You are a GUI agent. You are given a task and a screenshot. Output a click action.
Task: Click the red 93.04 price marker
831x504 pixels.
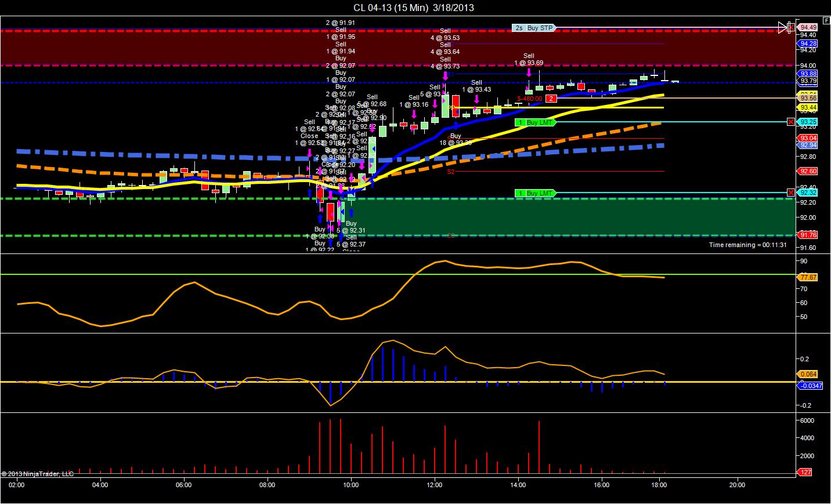808,138
